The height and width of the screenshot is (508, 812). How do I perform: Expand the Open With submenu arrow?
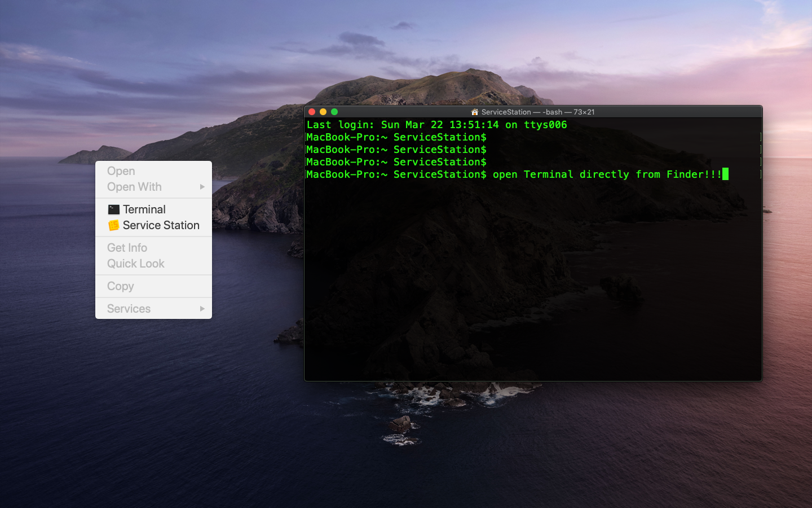point(202,187)
